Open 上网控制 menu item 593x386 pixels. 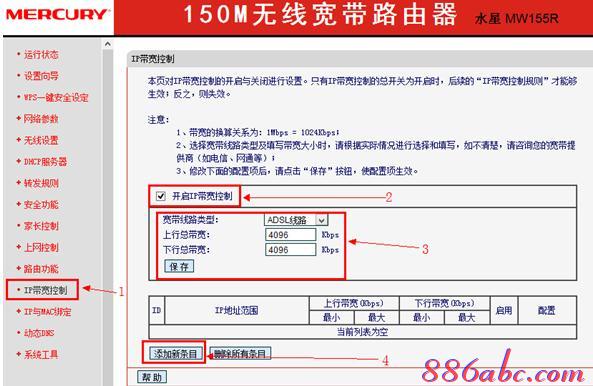tap(41, 247)
